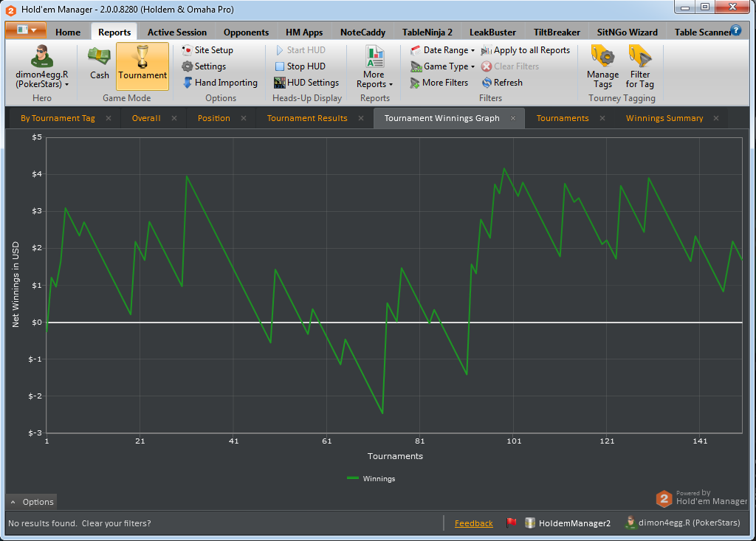Select the NoteCaddy ribbon tab
This screenshot has height=541, width=756.
(x=362, y=32)
